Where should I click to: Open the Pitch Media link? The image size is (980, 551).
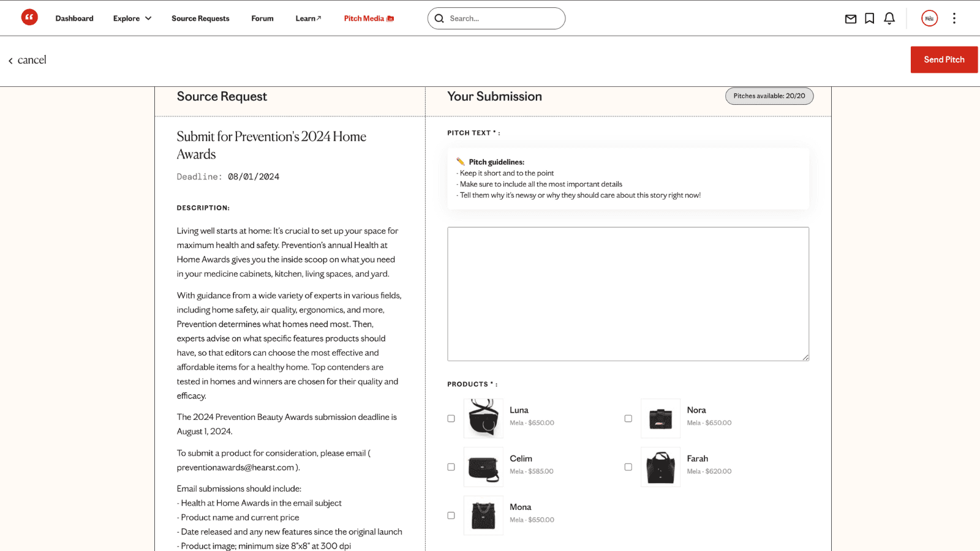[x=368, y=18]
